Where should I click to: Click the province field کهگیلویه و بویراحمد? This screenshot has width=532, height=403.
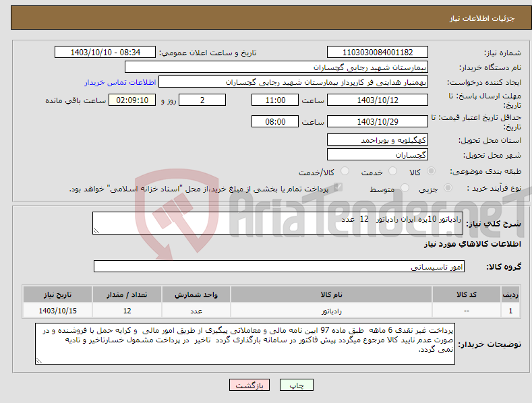click(x=378, y=139)
